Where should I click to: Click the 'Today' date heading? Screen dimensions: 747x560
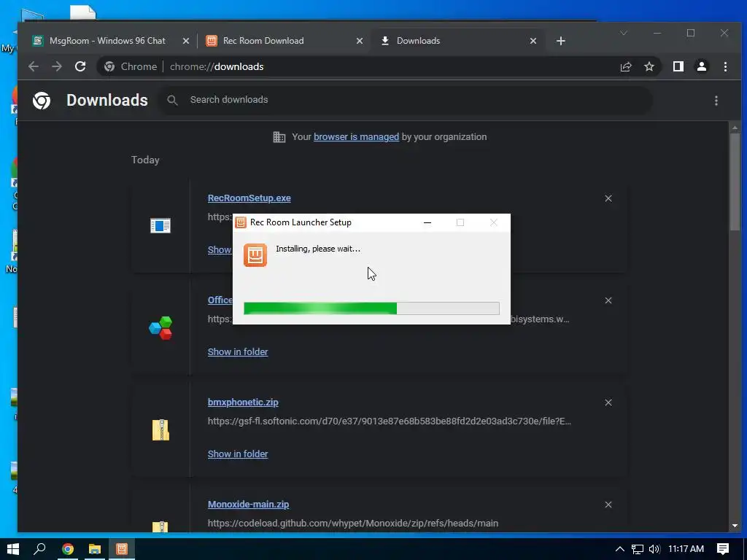click(x=145, y=160)
